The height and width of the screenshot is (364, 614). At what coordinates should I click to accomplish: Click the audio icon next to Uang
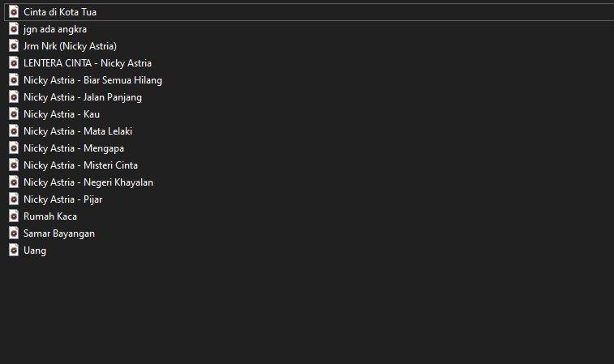[13, 251]
